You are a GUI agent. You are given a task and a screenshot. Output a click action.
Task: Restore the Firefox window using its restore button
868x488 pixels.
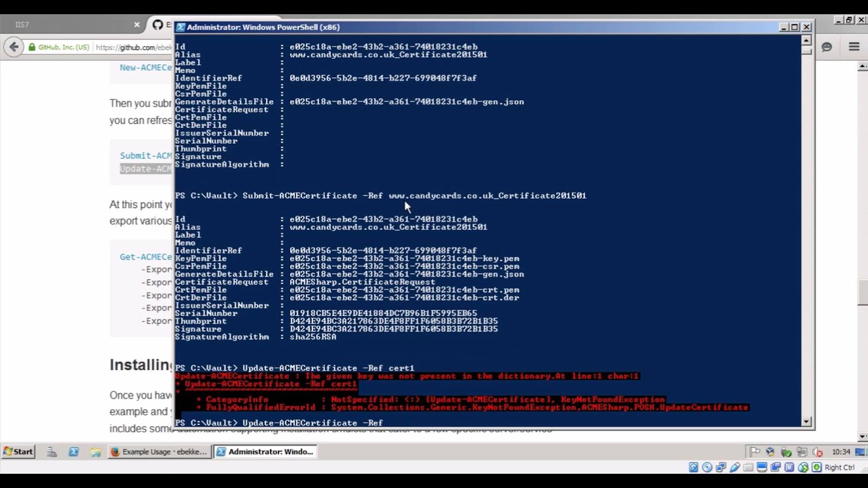coord(849,20)
